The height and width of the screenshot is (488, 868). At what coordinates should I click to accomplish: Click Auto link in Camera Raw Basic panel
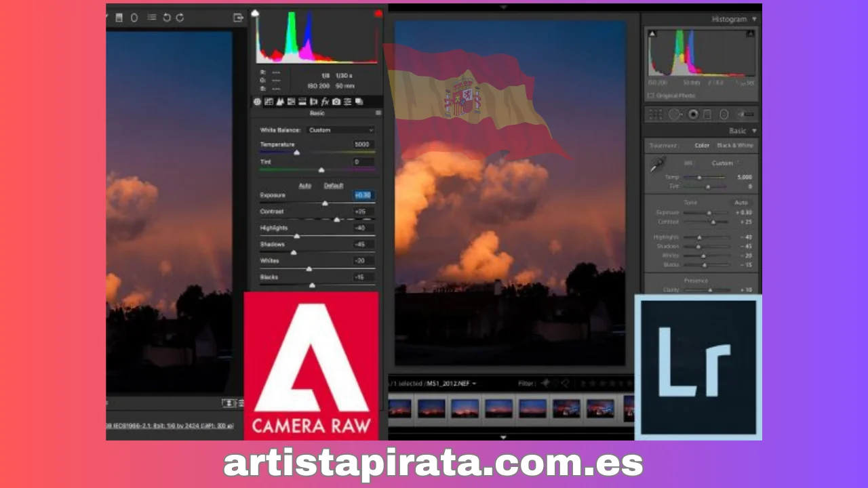(x=305, y=186)
